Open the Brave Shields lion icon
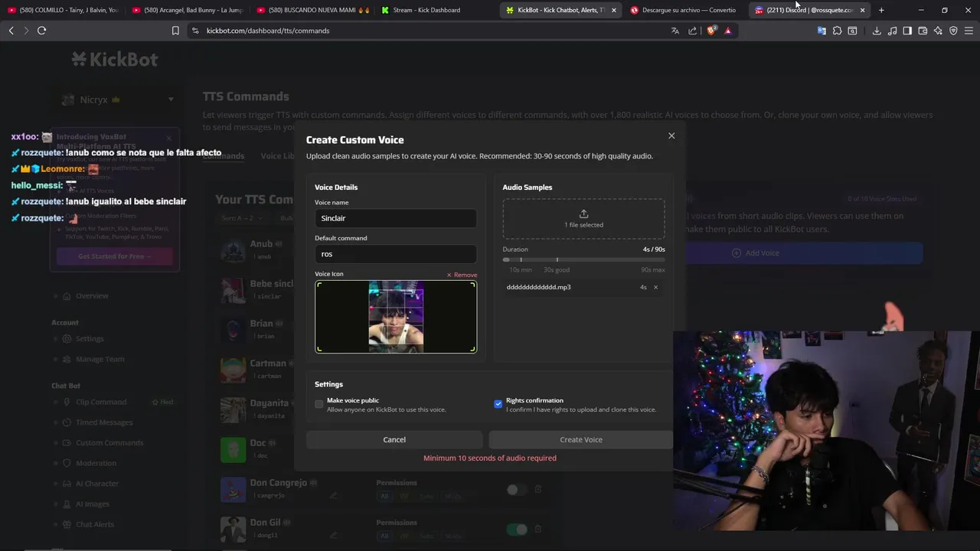The width and height of the screenshot is (980, 551). point(712,31)
